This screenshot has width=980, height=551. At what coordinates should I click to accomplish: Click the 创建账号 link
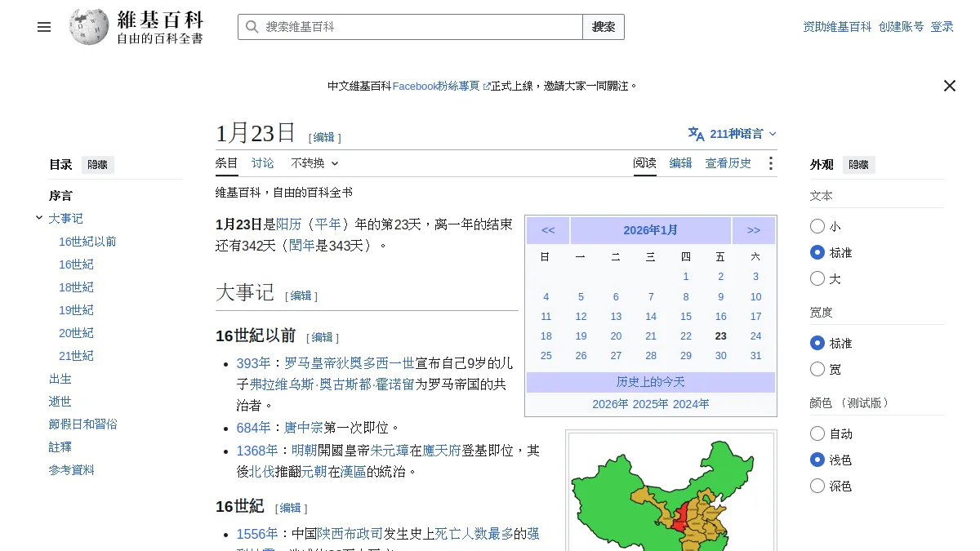pos(902,27)
